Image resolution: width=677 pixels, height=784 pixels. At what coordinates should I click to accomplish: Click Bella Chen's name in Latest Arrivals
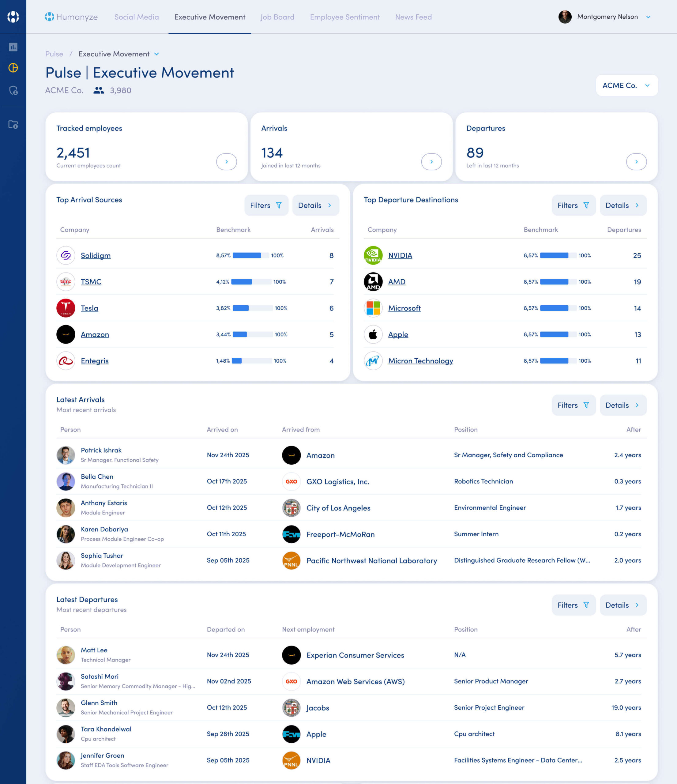point(97,477)
